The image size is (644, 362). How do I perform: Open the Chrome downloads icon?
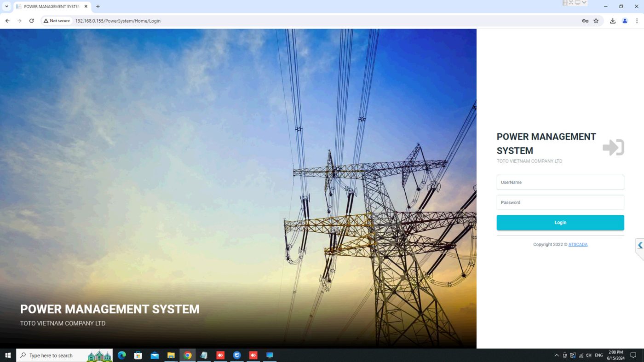[613, 21]
